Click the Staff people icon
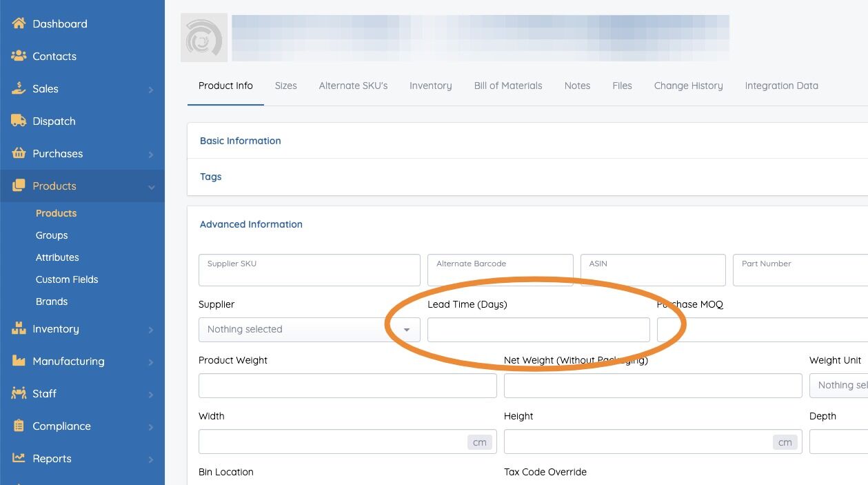The width and height of the screenshot is (868, 485). coord(19,393)
